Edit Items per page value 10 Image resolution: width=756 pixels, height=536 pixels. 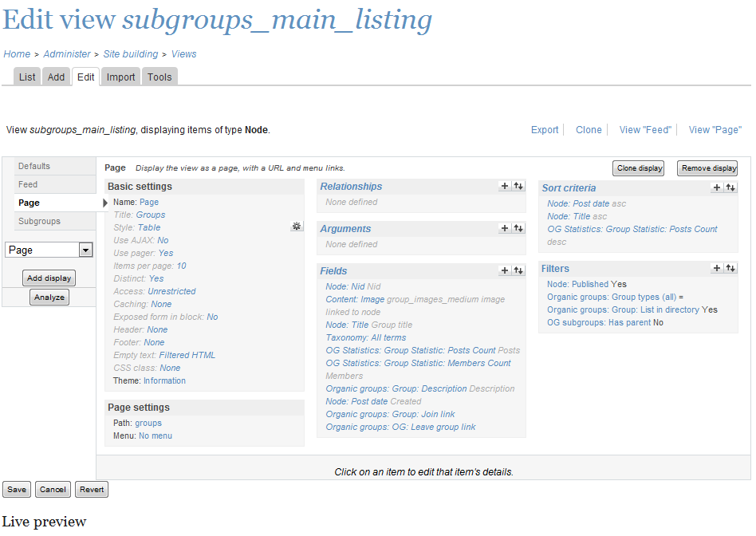(181, 266)
